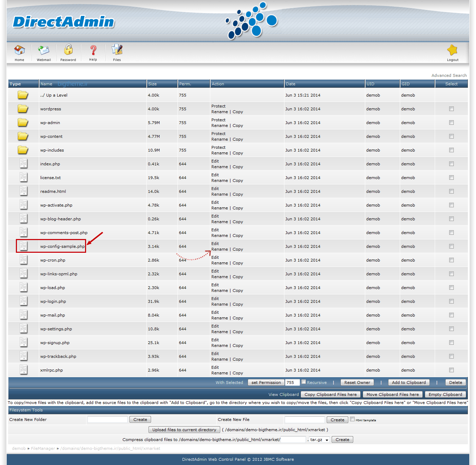476x465 pixels.
Task: Click Rename for wp-config-sample.php
Action: click(219, 249)
